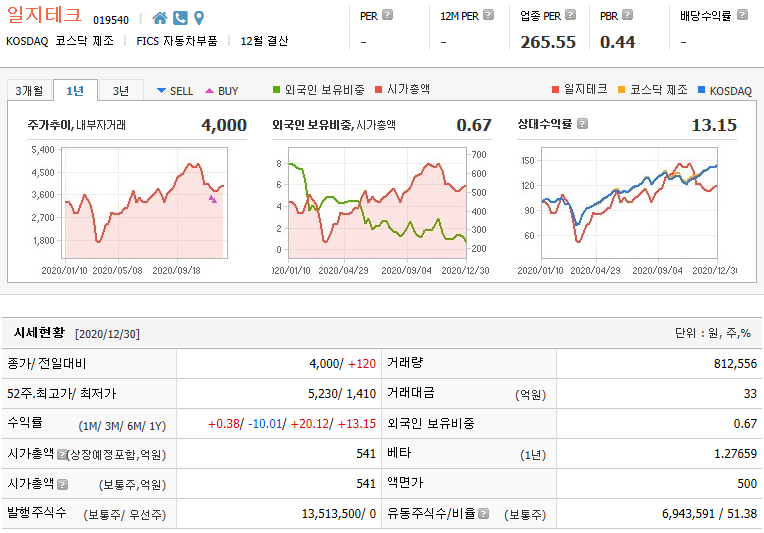Click the 52주 최고가/최저가 value 5,230/ 1,410
The width and height of the screenshot is (764, 533).
tap(342, 394)
